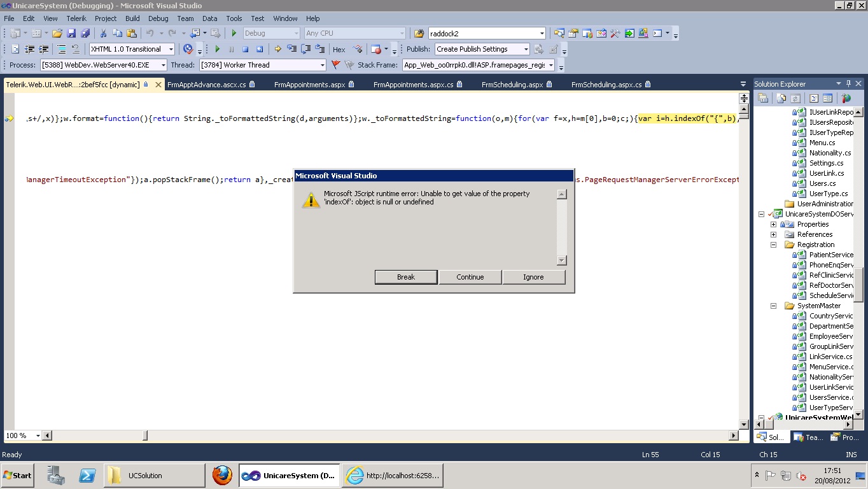Click the Break All pause icon
Viewport: 868px width, 489px height.
tap(231, 49)
